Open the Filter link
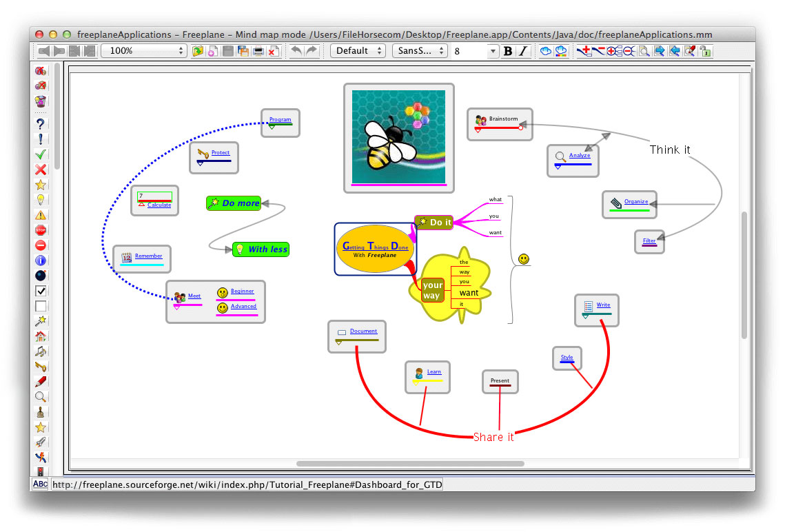785x532 pixels. pos(649,241)
